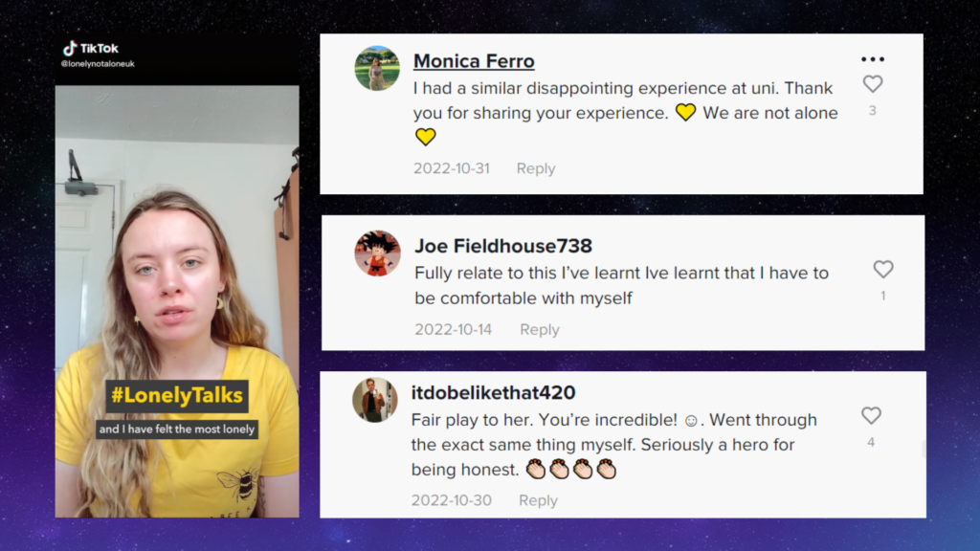This screenshot has width=980, height=551.
Task: Click the TikTok logo
Action: 91,48
